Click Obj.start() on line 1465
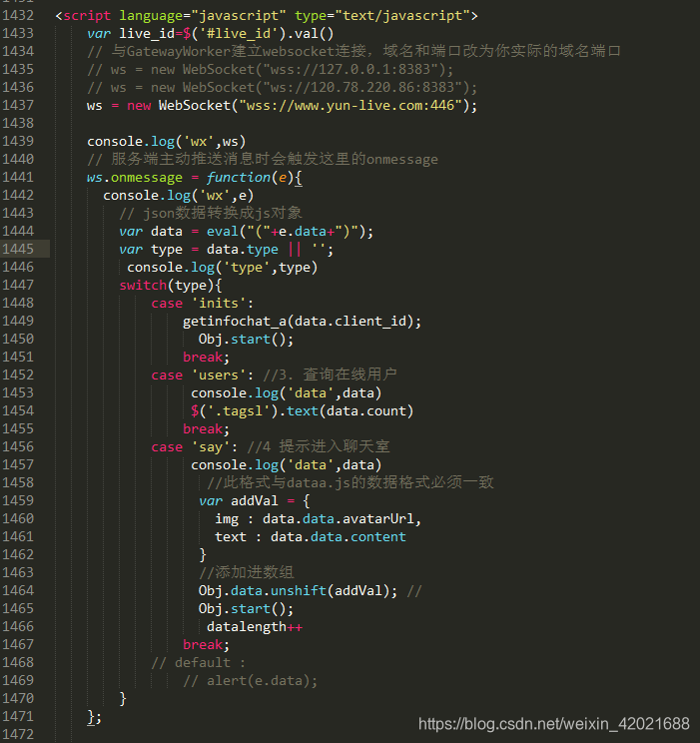Viewport: 700px width, 743px height. tap(246, 609)
